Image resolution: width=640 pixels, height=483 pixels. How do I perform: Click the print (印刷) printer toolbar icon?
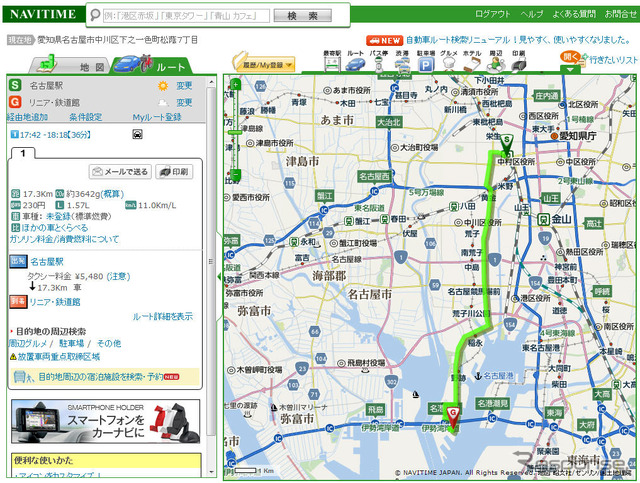519,65
